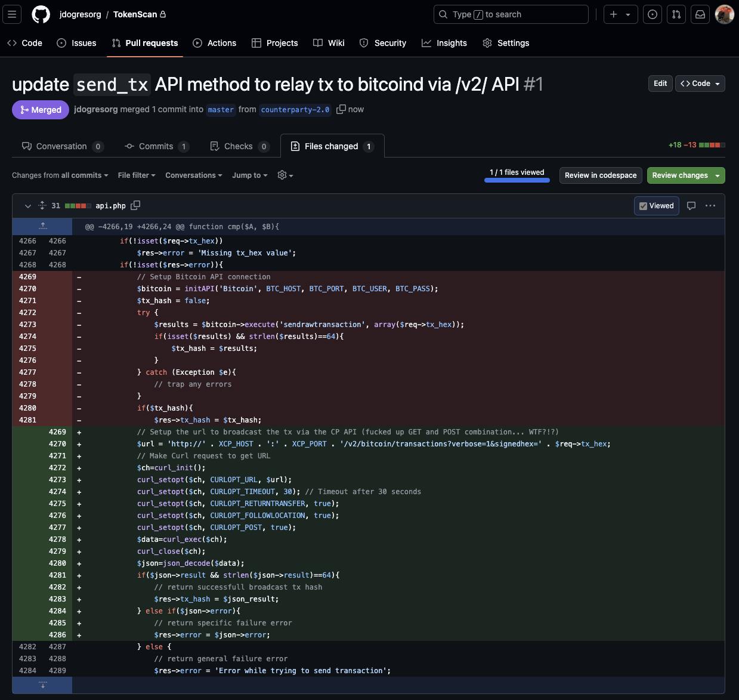Open the Jump to dropdown
Viewport: 739px width, 700px height.
tap(250, 175)
